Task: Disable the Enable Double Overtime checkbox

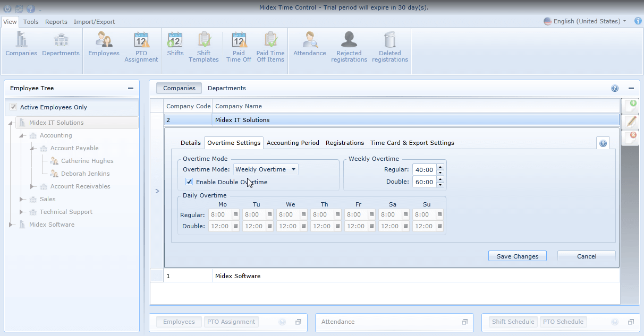Action: tap(189, 182)
